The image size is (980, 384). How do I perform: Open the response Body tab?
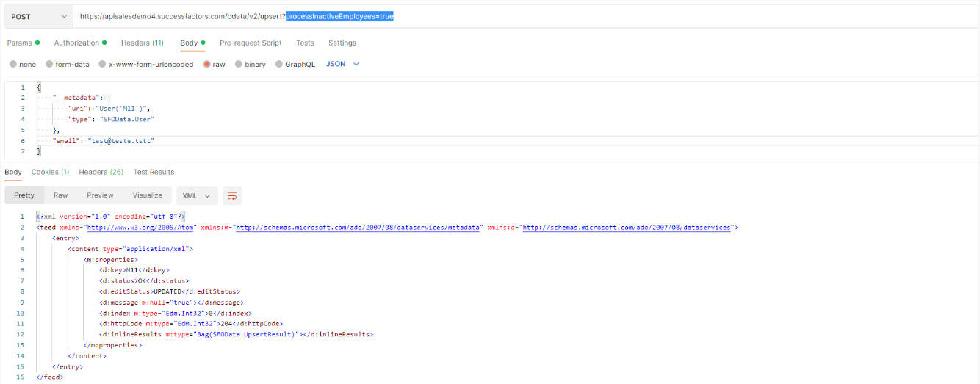tap(13, 173)
